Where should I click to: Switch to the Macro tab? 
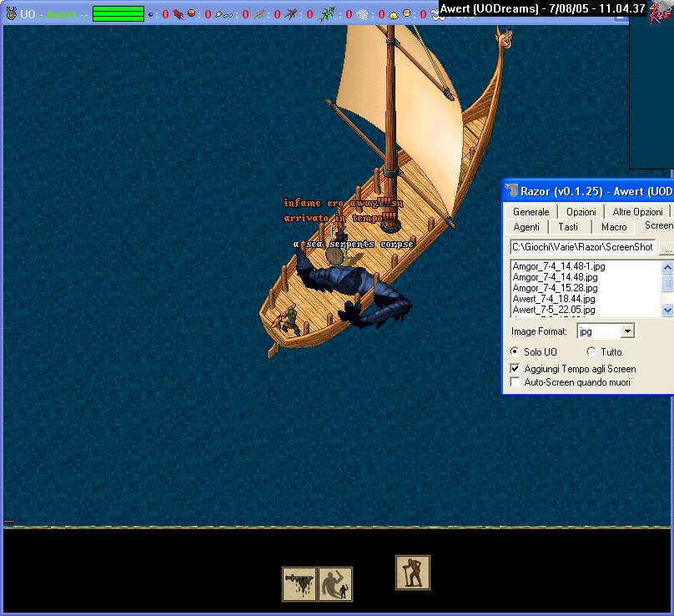(x=614, y=227)
